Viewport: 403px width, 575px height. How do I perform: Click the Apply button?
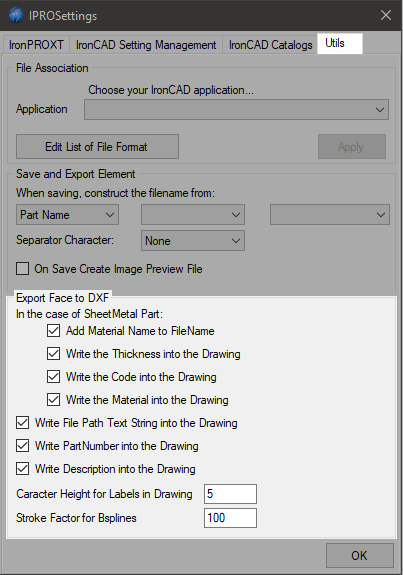pyautogui.click(x=352, y=147)
